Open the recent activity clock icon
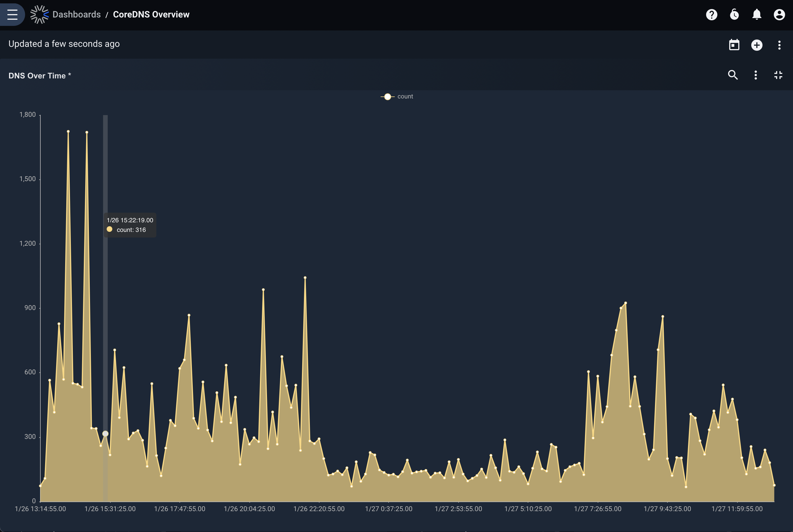 point(734,15)
